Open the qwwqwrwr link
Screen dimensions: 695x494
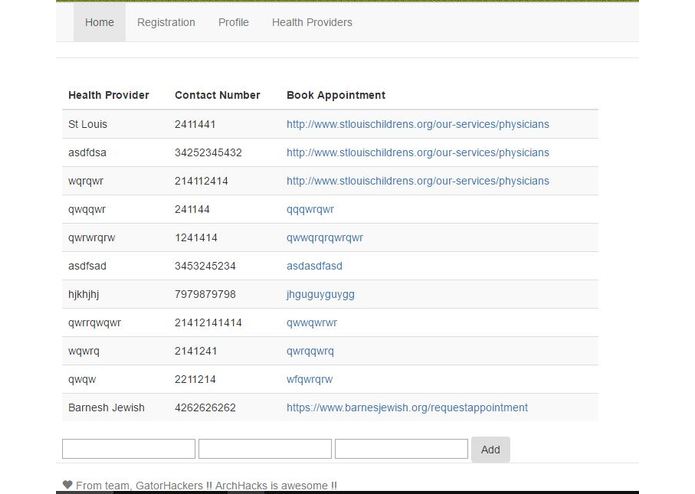point(312,323)
